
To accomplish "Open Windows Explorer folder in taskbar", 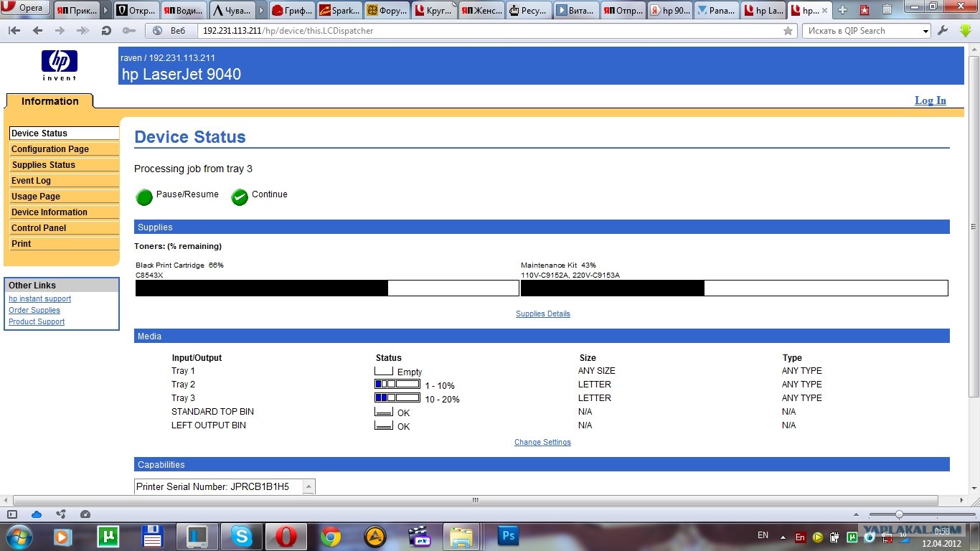I will coord(461,537).
